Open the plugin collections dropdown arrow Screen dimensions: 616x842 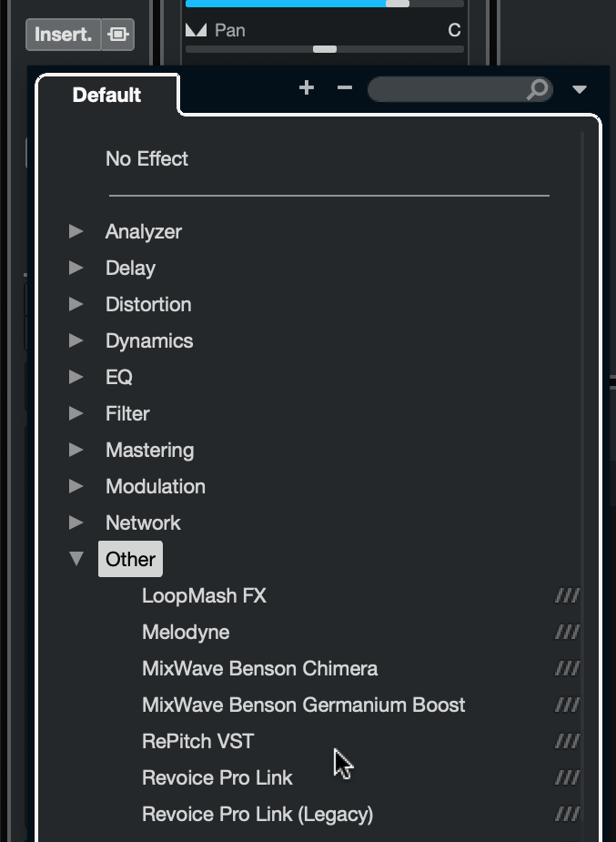[x=580, y=89]
